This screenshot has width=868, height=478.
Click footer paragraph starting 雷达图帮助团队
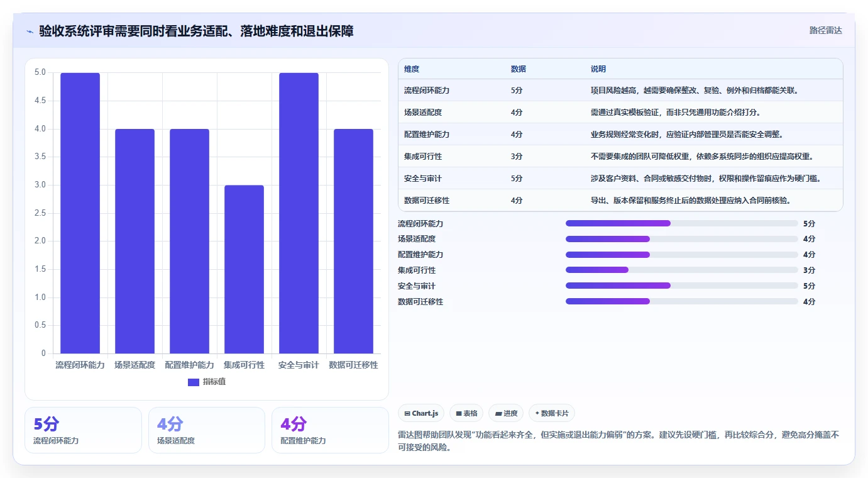(x=618, y=442)
